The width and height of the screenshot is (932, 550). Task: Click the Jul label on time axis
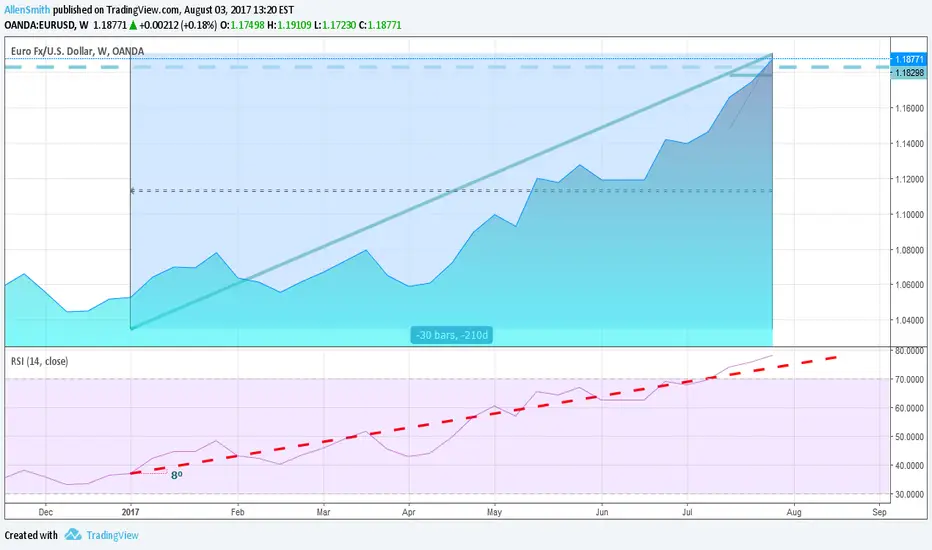(687, 511)
